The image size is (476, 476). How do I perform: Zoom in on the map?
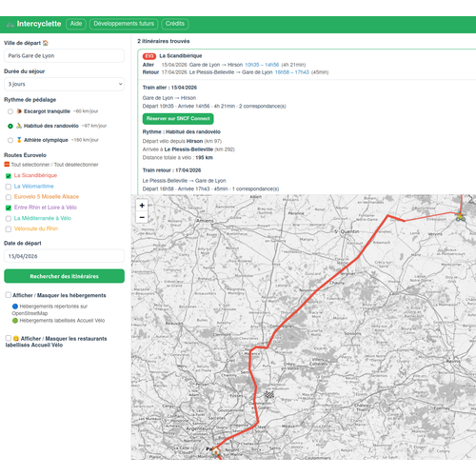pyautogui.click(x=142, y=206)
